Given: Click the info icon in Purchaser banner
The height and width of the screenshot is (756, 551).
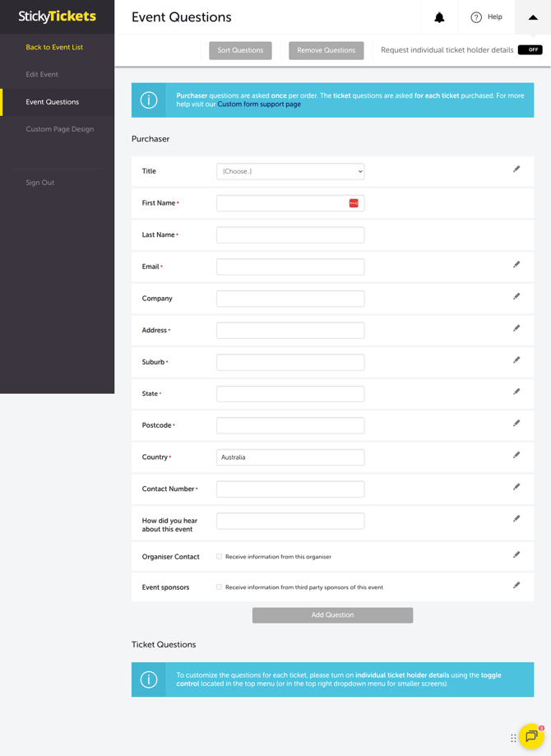Looking at the screenshot, I should [x=149, y=100].
